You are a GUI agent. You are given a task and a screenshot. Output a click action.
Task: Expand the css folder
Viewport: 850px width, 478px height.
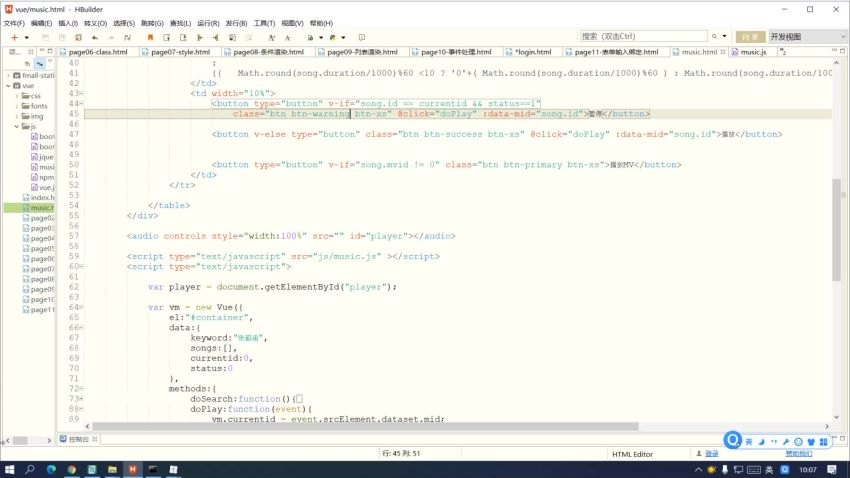click(x=17, y=96)
